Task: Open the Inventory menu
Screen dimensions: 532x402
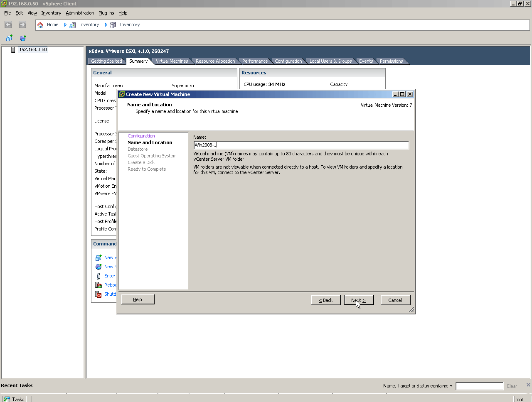Action: pos(51,13)
